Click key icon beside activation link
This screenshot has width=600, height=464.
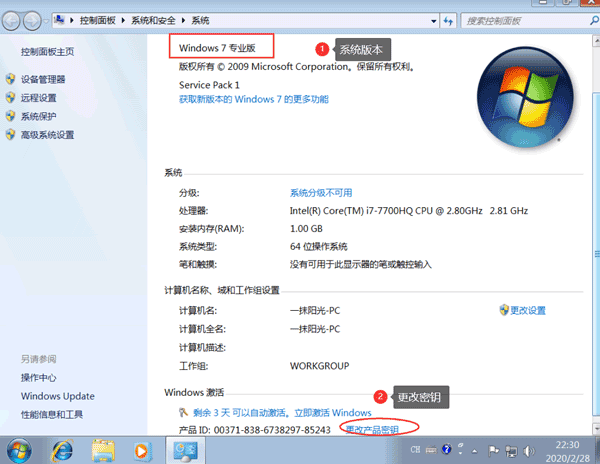tap(183, 412)
